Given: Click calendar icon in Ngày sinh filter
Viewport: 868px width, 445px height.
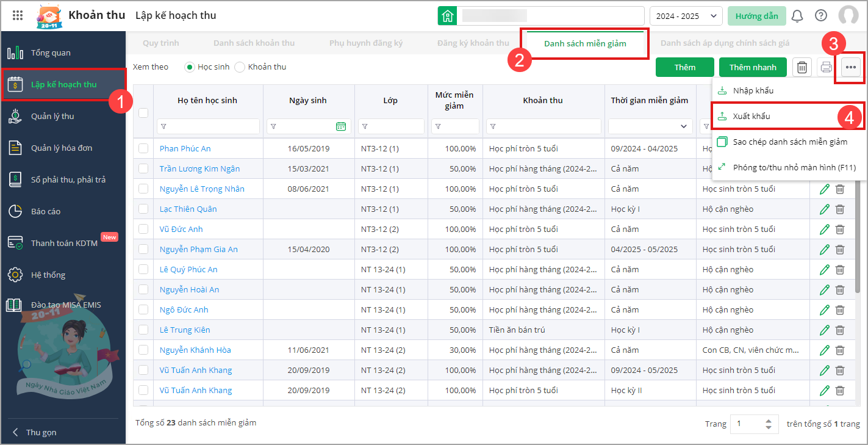Looking at the screenshot, I should pyautogui.click(x=340, y=126).
